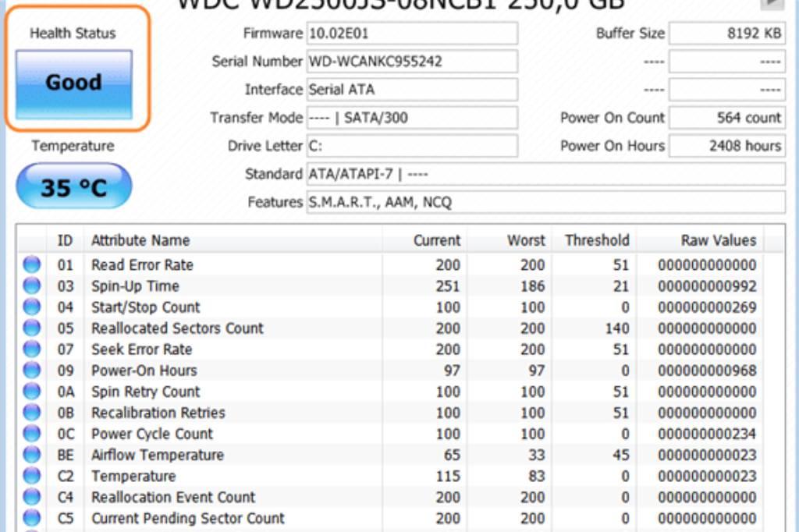
Task: Select the Power-On Hours status icon
Action: click(32, 371)
